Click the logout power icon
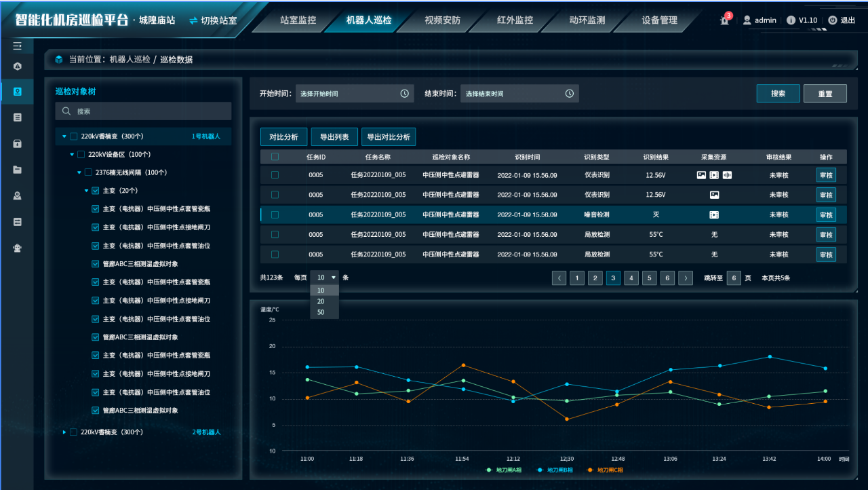The height and width of the screenshot is (490, 868). point(832,20)
